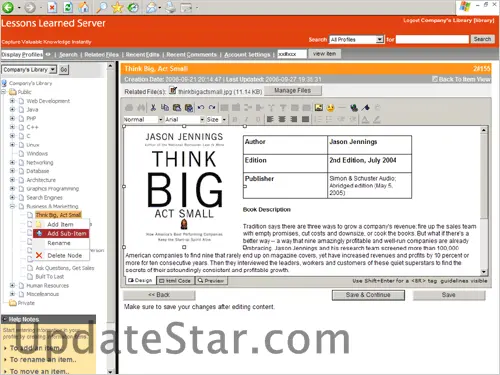Click the Insert Image icon
This screenshot has width=500, height=375.
point(319,107)
